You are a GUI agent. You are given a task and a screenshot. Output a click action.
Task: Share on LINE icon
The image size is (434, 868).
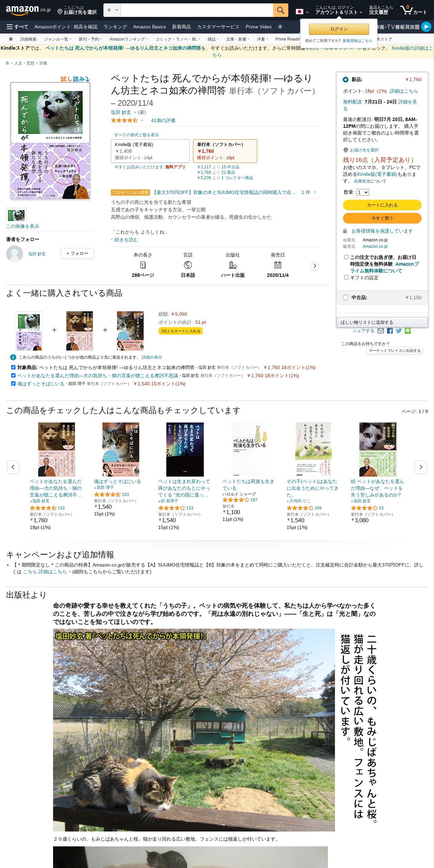tap(408, 331)
